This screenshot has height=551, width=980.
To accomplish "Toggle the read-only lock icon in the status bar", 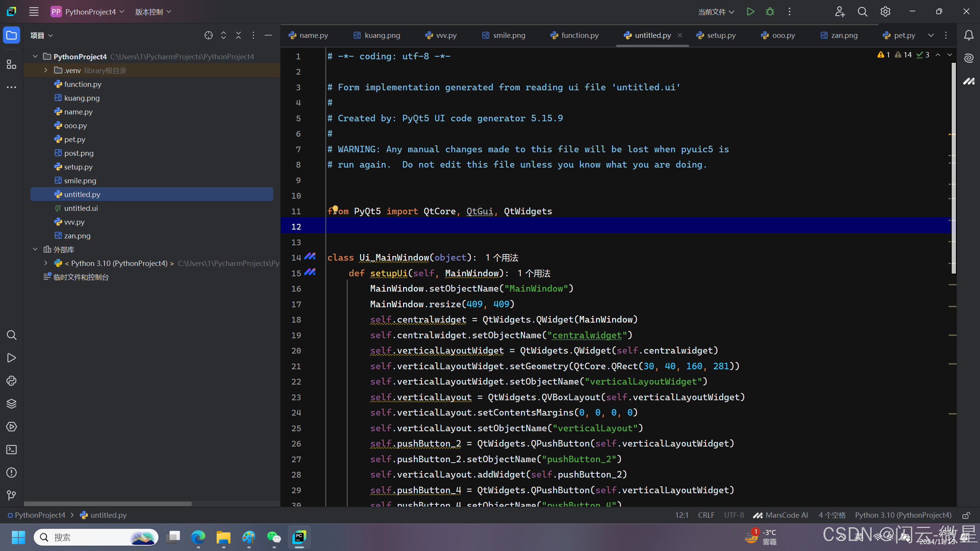I will click(966, 515).
